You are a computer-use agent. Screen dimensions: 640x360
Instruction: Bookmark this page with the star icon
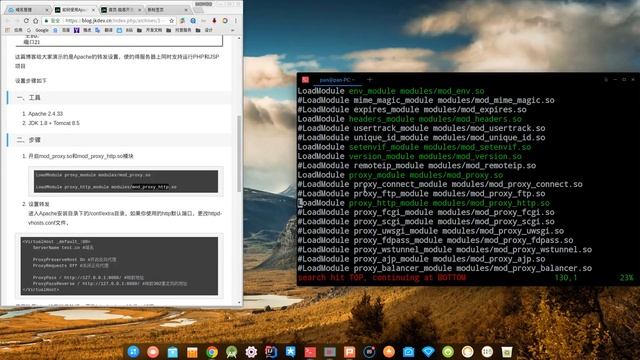click(x=171, y=20)
